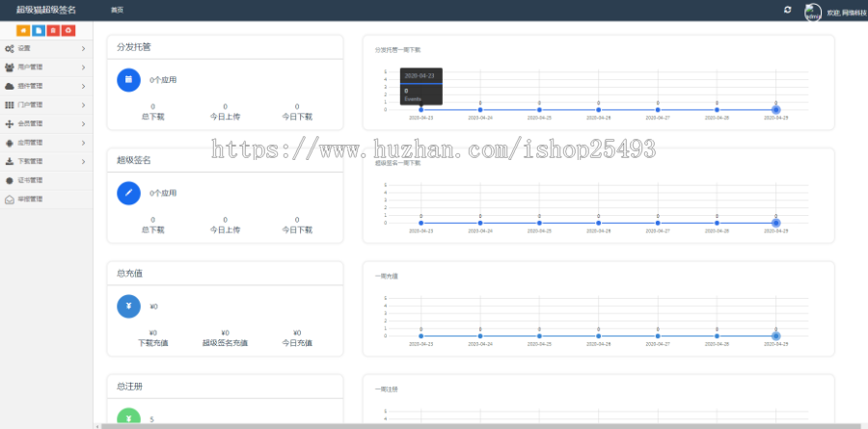Select 2020-04-26 point in 分发托管一周下载 chart
This screenshot has height=429, width=868.
coord(598,110)
